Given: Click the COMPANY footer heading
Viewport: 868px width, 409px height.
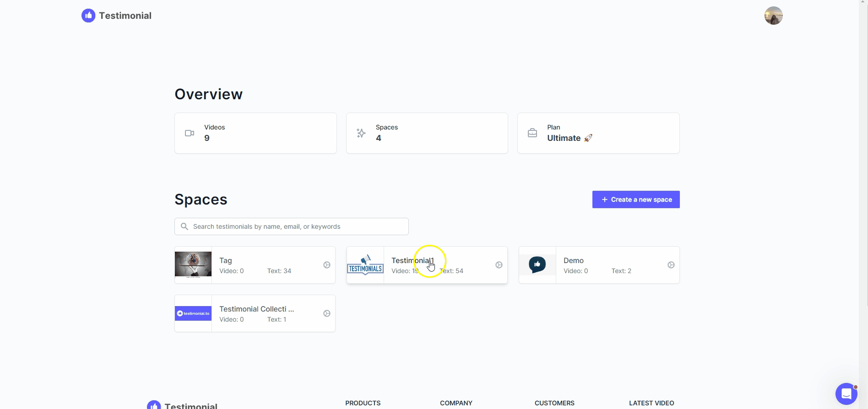Looking at the screenshot, I should click(456, 403).
